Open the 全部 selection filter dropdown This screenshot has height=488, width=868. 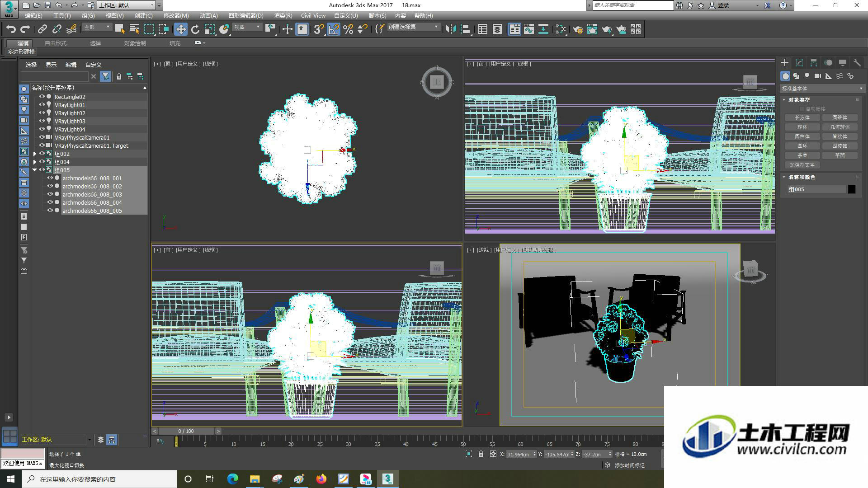tap(97, 28)
